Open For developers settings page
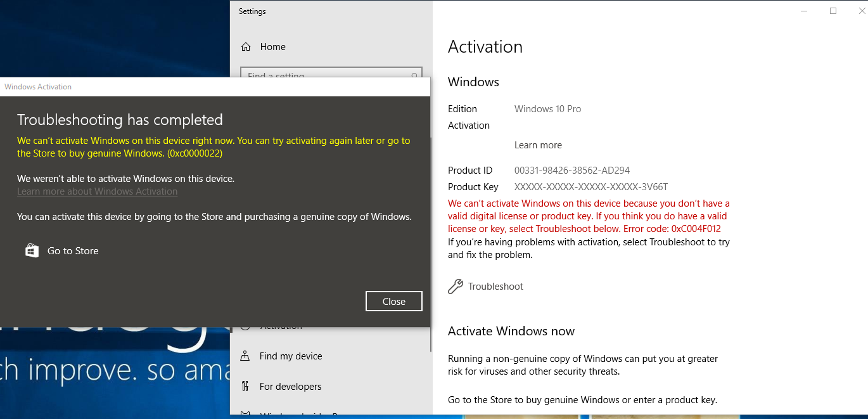The image size is (868, 419). pos(290,387)
